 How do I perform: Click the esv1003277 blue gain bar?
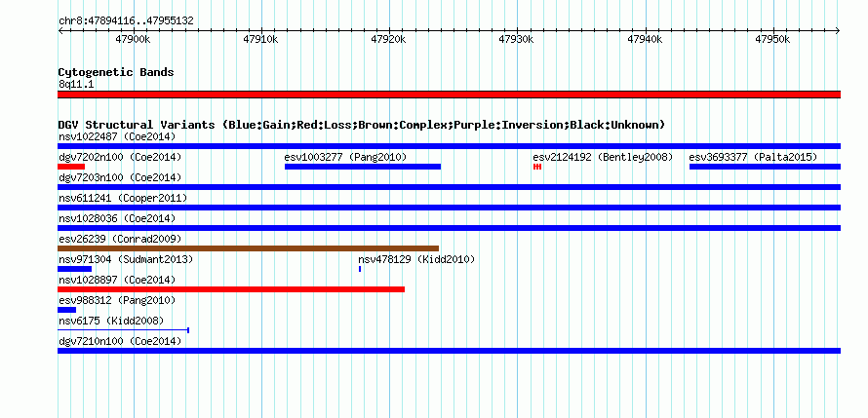[x=363, y=167]
